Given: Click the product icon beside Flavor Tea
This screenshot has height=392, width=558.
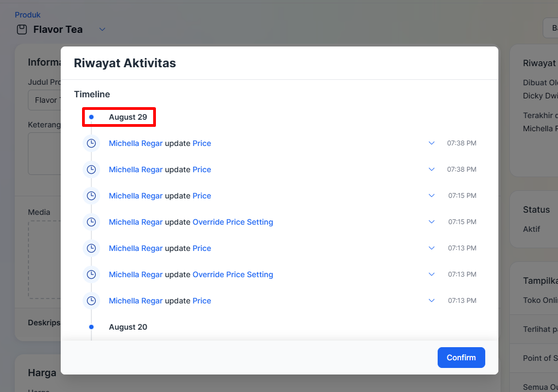Looking at the screenshot, I should coord(22,30).
